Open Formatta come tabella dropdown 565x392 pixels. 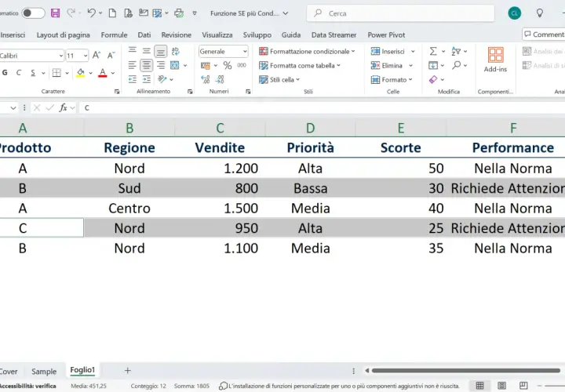click(x=300, y=66)
